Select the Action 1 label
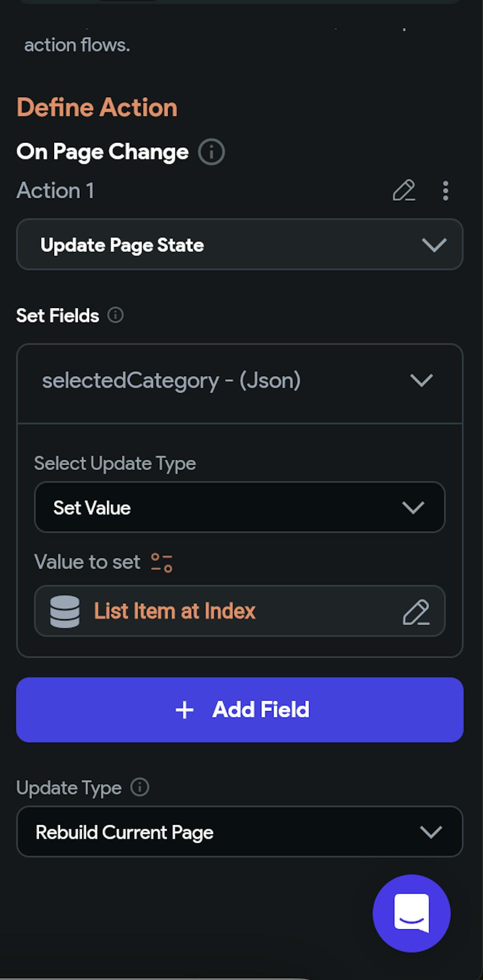Viewport: 483px width, 980px height. (56, 190)
